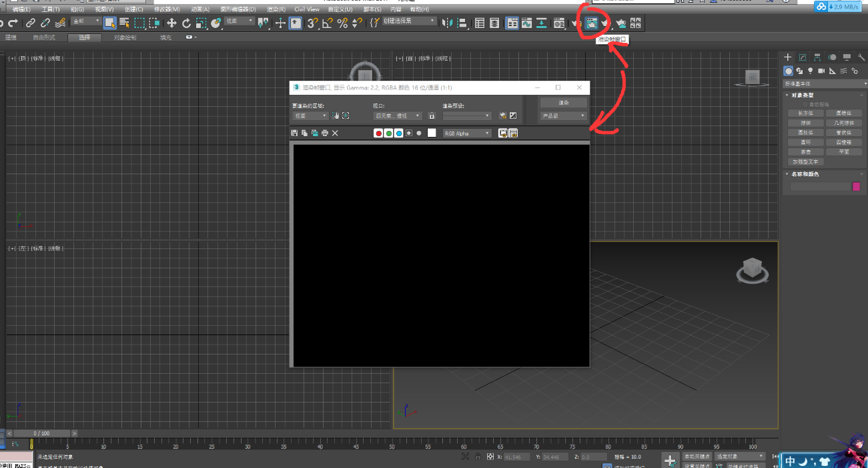Expand the 标准基本体 primitives dropdown
The width and height of the screenshot is (868, 468).
coord(825,84)
